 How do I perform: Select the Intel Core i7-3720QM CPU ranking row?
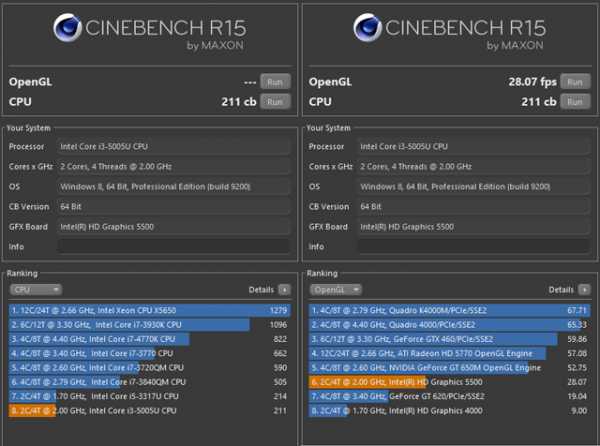pos(149,368)
